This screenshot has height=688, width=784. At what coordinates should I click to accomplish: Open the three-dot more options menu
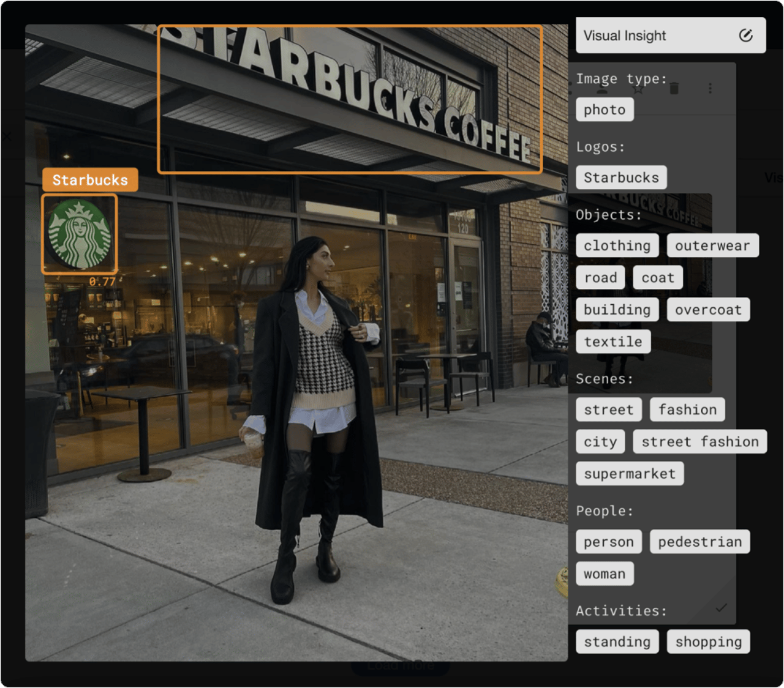710,89
